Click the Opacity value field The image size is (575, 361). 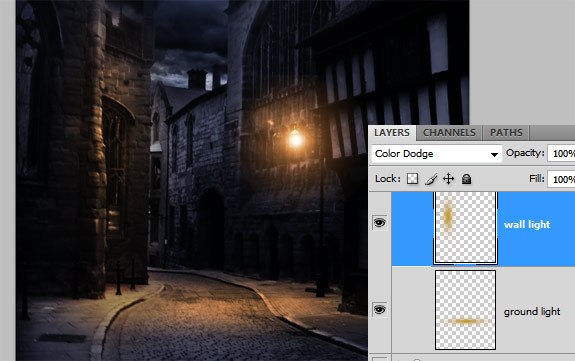[x=561, y=153]
